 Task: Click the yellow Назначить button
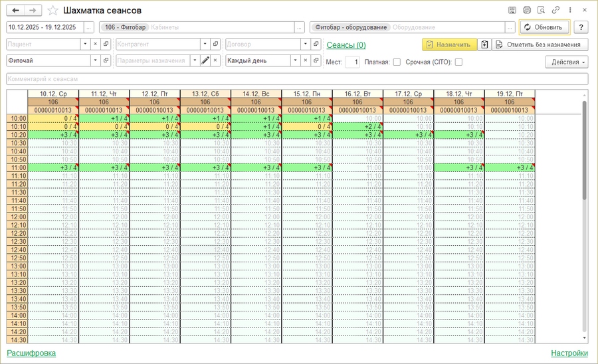449,45
